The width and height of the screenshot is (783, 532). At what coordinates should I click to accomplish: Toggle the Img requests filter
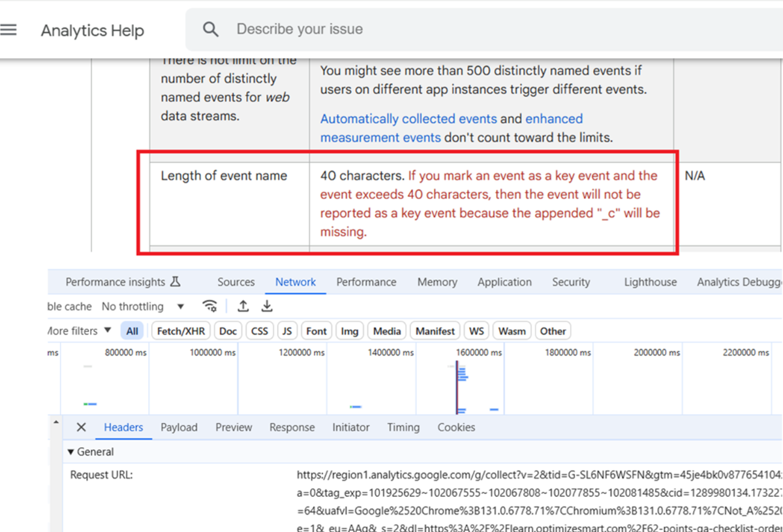(x=350, y=331)
